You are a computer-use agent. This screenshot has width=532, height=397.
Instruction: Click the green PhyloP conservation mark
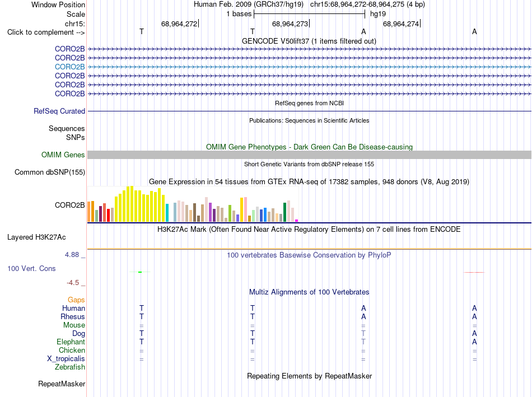point(140,272)
